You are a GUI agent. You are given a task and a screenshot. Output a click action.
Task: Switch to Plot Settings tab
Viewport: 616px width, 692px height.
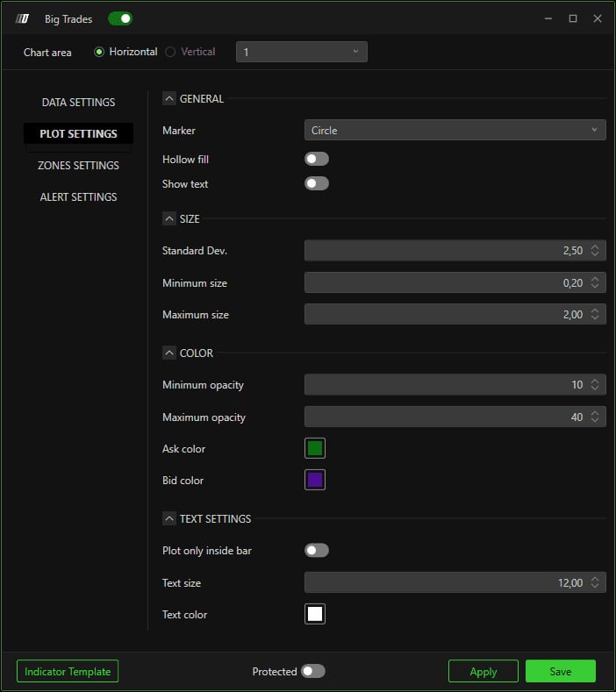tap(79, 133)
